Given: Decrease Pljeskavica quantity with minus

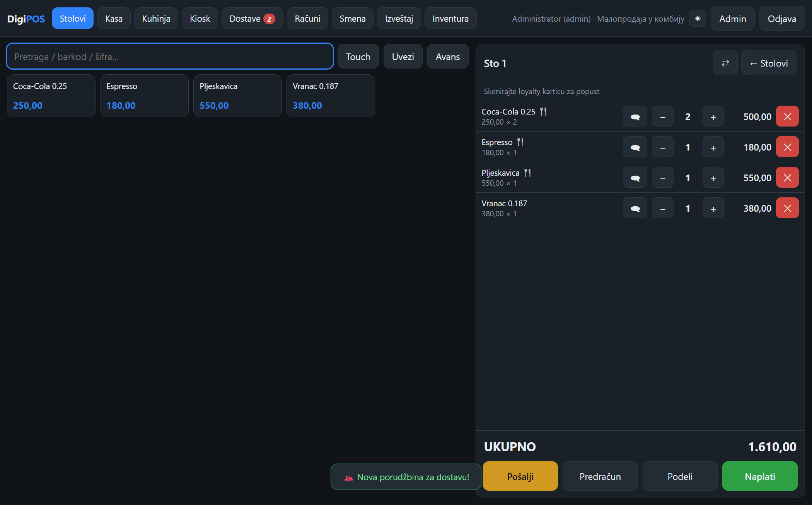Looking at the screenshot, I should click(x=663, y=178).
